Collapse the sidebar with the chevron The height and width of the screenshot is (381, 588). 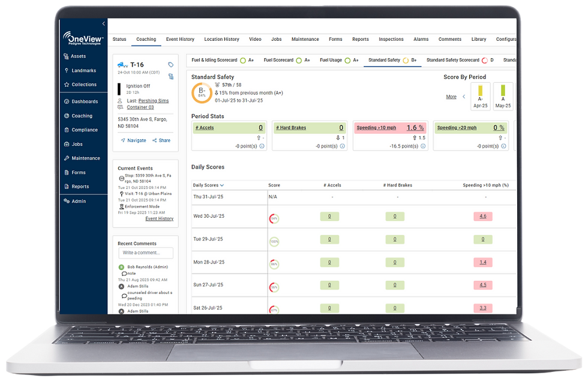click(103, 23)
